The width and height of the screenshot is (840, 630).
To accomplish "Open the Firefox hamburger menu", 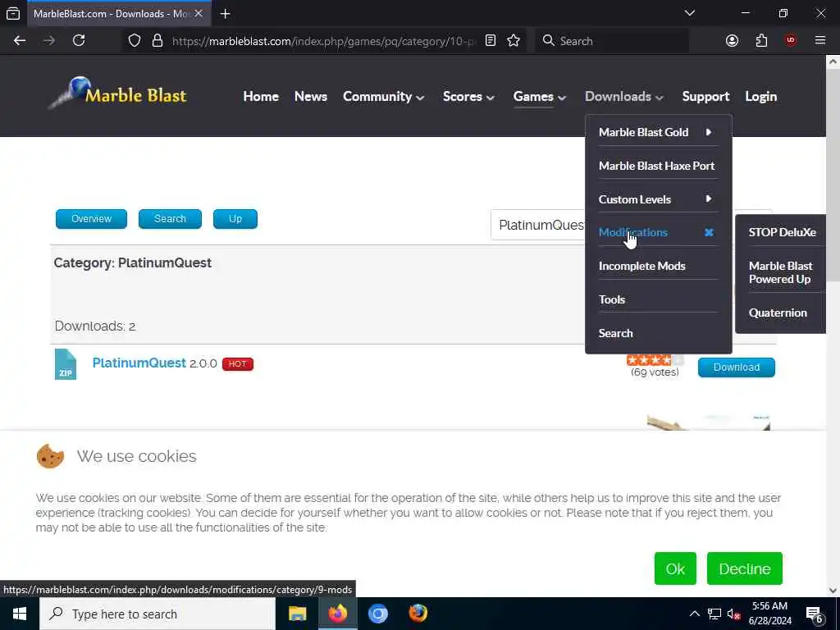I will tap(820, 41).
